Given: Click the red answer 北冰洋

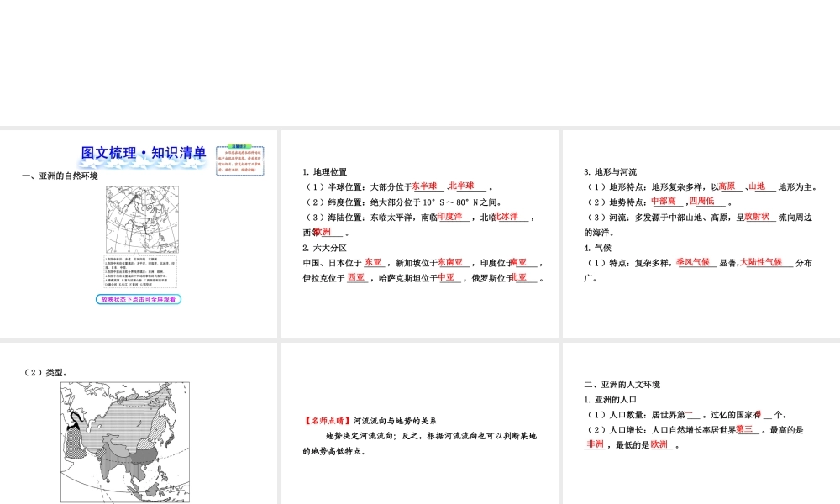Looking at the screenshot, I should tap(506, 217).
